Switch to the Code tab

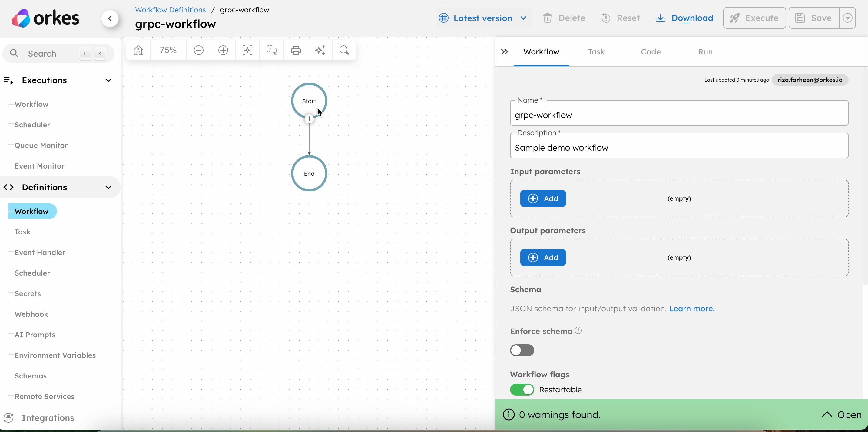click(651, 52)
